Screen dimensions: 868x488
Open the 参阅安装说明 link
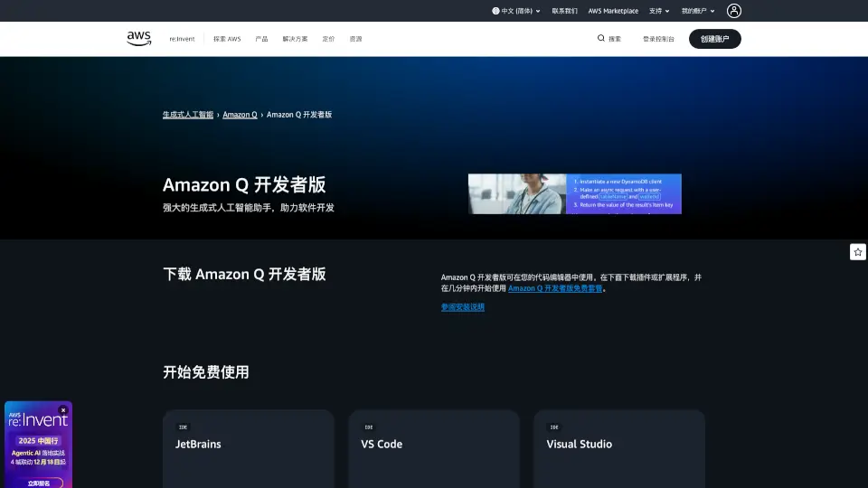pos(462,307)
